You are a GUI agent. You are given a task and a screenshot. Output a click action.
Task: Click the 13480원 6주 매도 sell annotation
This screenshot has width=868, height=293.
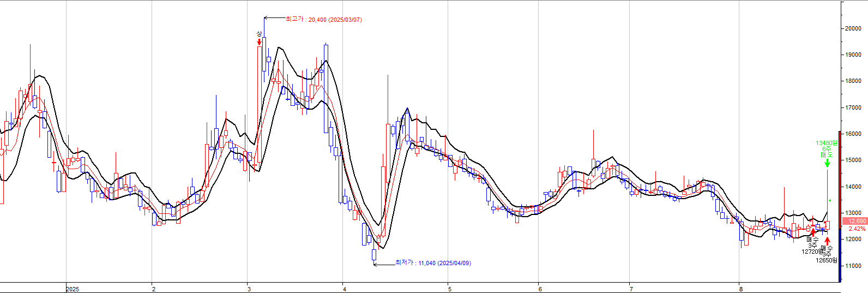tap(827, 149)
